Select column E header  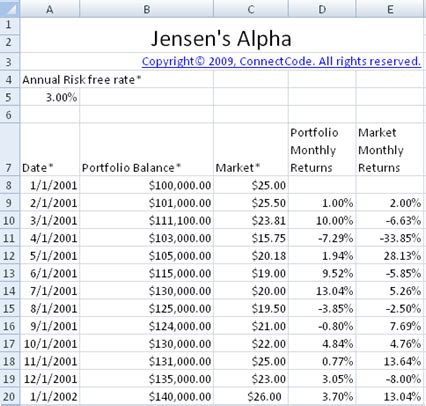(x=391, y=9)
